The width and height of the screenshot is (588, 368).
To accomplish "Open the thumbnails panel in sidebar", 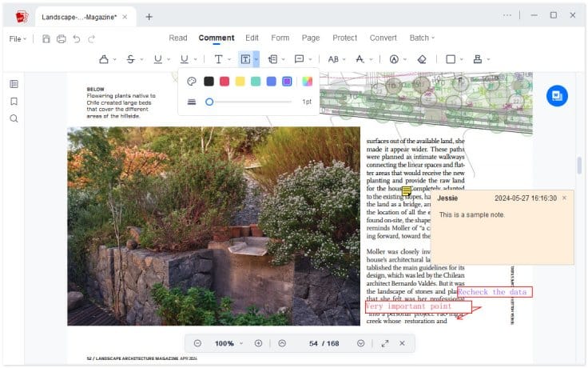I will 14,84.
